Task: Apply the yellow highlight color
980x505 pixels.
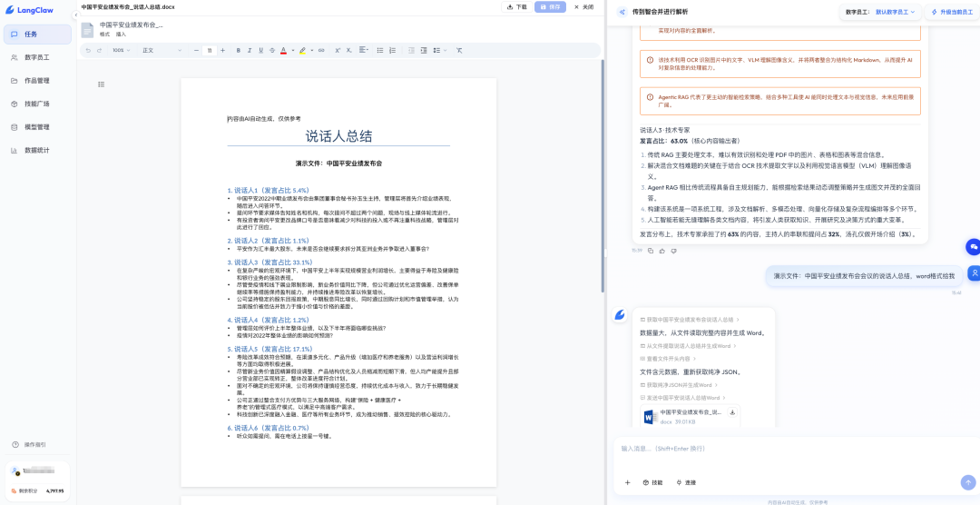Action: tap(302, 50)
